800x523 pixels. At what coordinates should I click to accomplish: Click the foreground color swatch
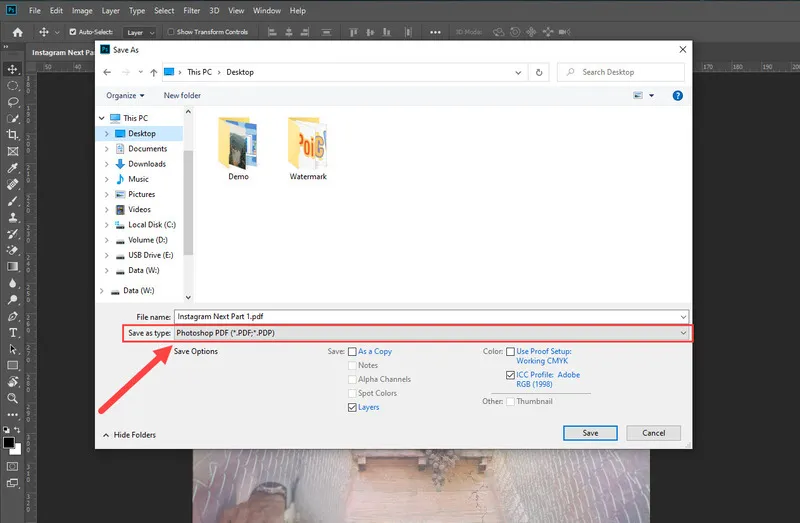[9, 441]
